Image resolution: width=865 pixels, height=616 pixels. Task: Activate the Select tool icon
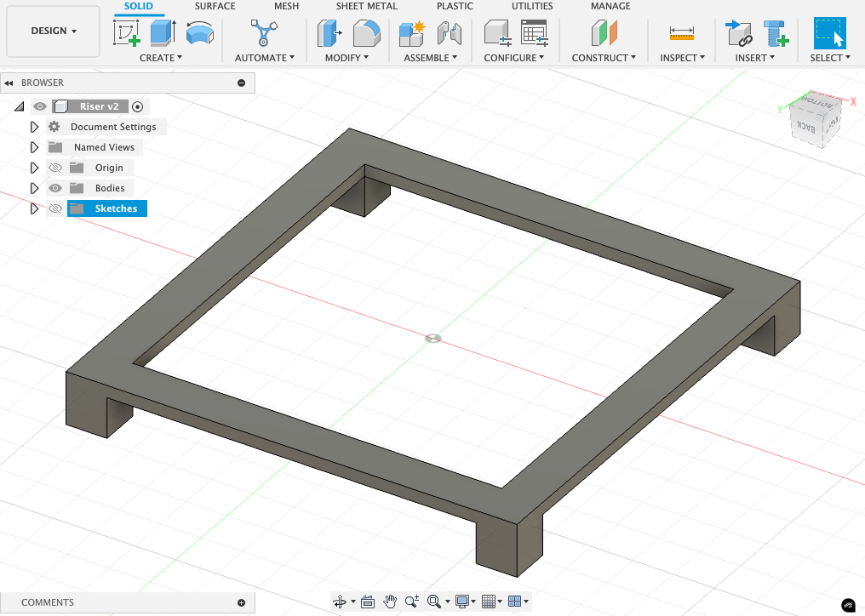[x=830, y=32]
